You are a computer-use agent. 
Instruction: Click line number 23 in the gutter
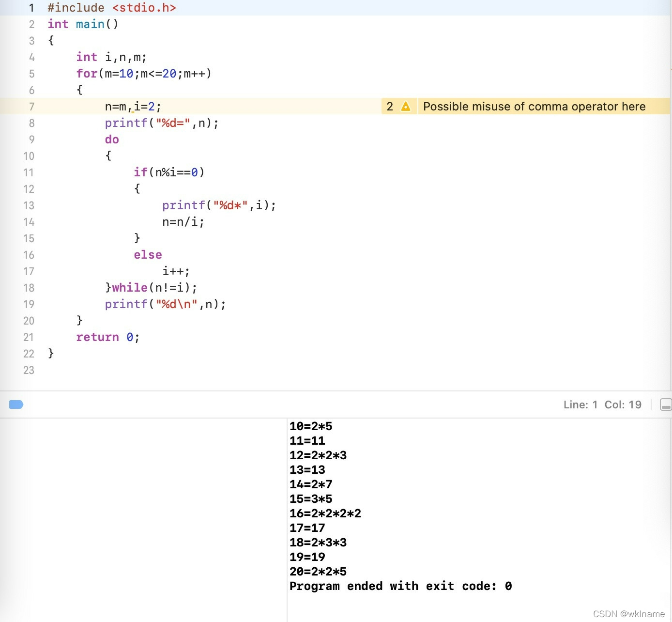(x=29, y=370)
